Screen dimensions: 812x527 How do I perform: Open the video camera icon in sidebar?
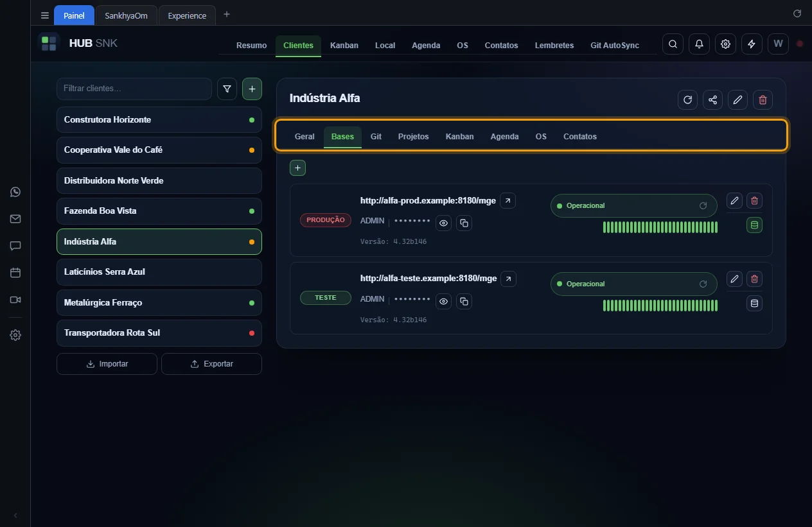click(x=15, y=300)
